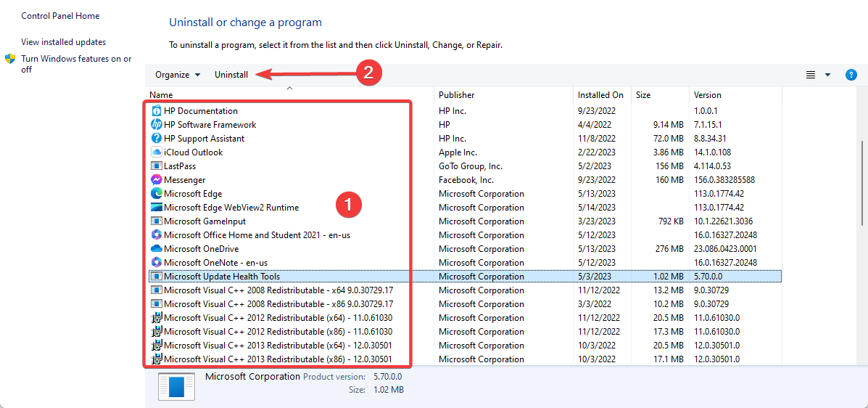The image size is (868, 408).
Task: Click version 156.0.383285588 cell
Action: pyautogui.click(x=724, y=179)
